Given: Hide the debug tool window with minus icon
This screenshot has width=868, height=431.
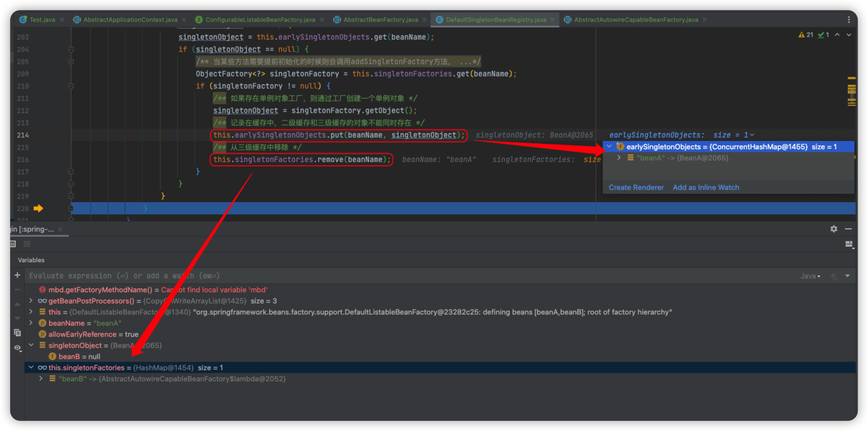Looking at the screenshot, I should click(x=848, y=229).
